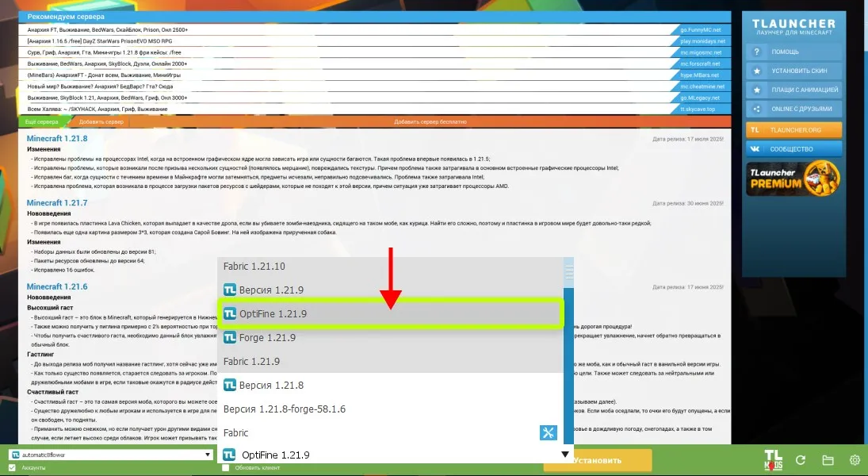
Task: Click the version list scrollbar thumb
Action: [568, 273]
